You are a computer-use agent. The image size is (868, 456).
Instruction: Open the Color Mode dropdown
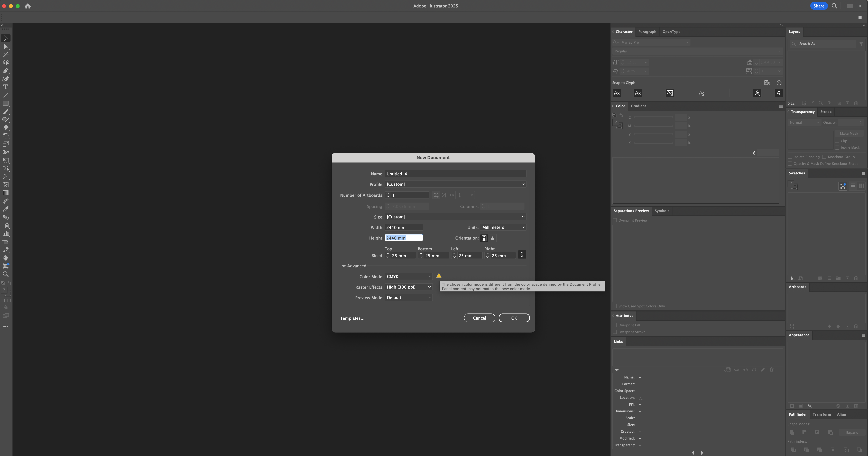tap(408, 276)
